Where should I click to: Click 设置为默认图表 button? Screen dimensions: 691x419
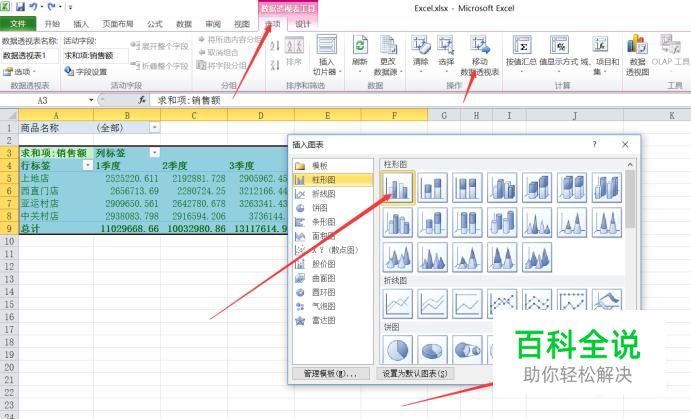[415, 374]
